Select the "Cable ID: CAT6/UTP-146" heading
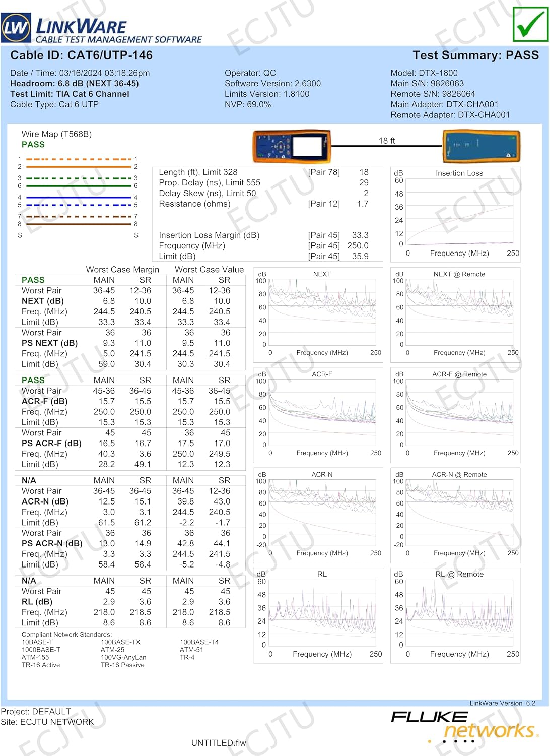Viewport: 550px width, 756px height. click(x=81, y=55)
